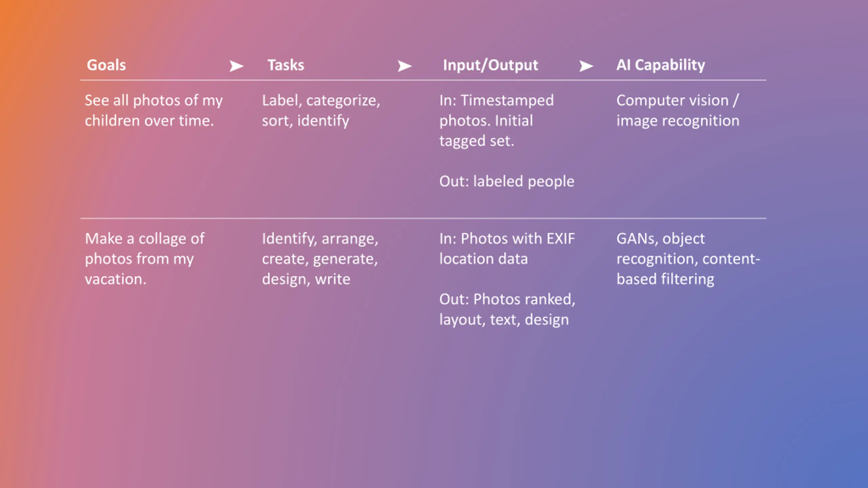Click the divider line between table rows

[x=423, y=218]
